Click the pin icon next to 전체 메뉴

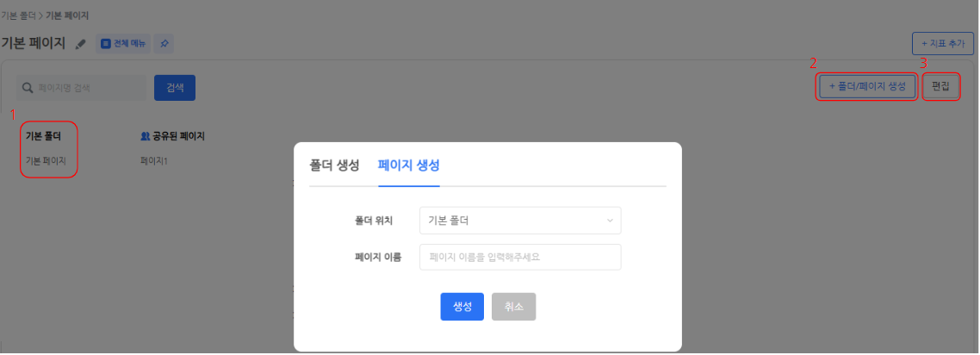pos(164,43)
